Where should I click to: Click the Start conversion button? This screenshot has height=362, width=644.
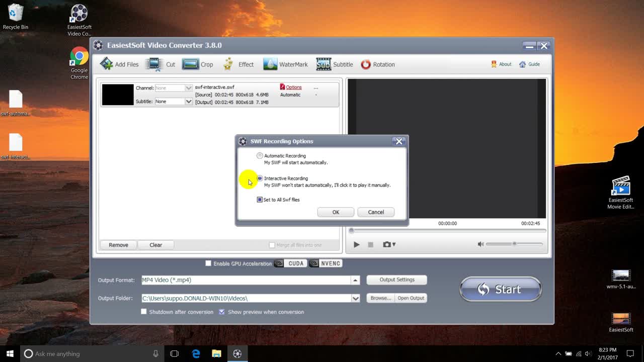coord(501,289)
